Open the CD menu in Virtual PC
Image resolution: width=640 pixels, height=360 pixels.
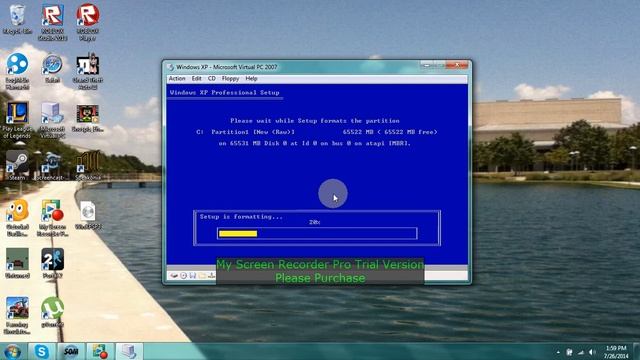[212, 78]
